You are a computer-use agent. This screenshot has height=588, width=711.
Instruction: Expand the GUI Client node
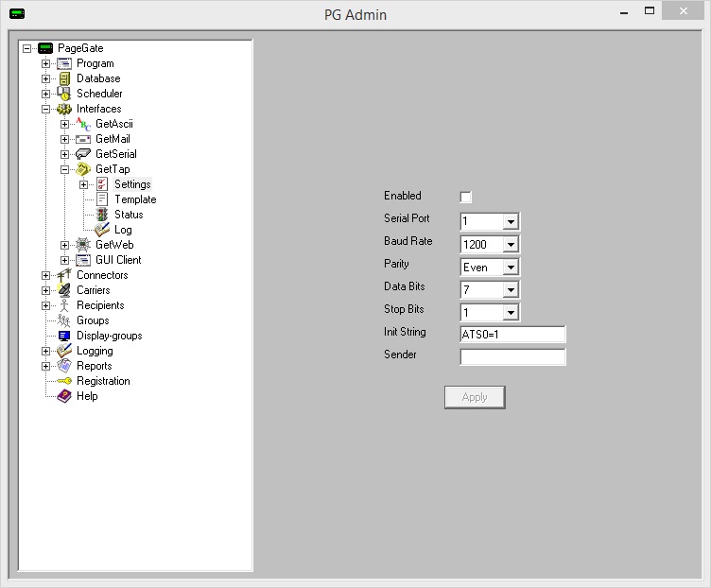[x=65, y=260]
